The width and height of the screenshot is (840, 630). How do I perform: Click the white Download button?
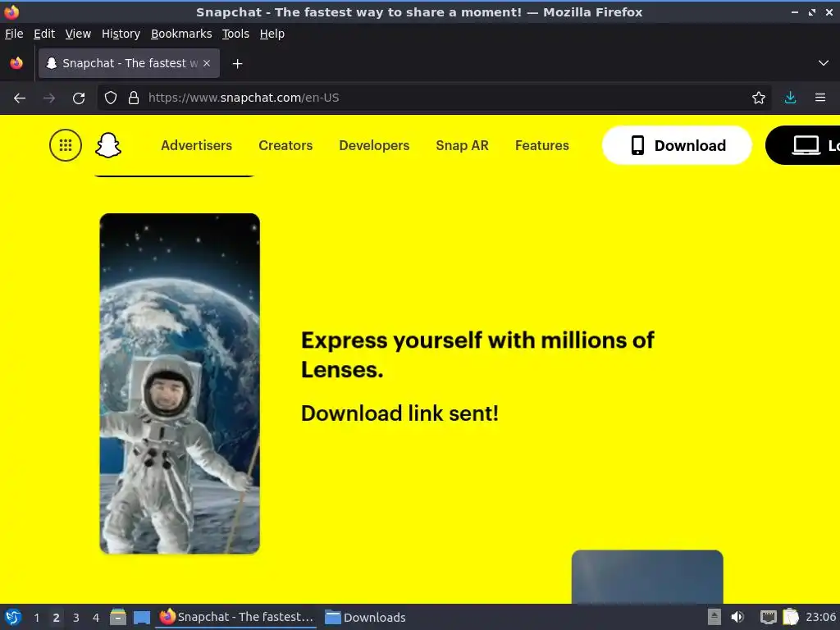coord(677,145)
